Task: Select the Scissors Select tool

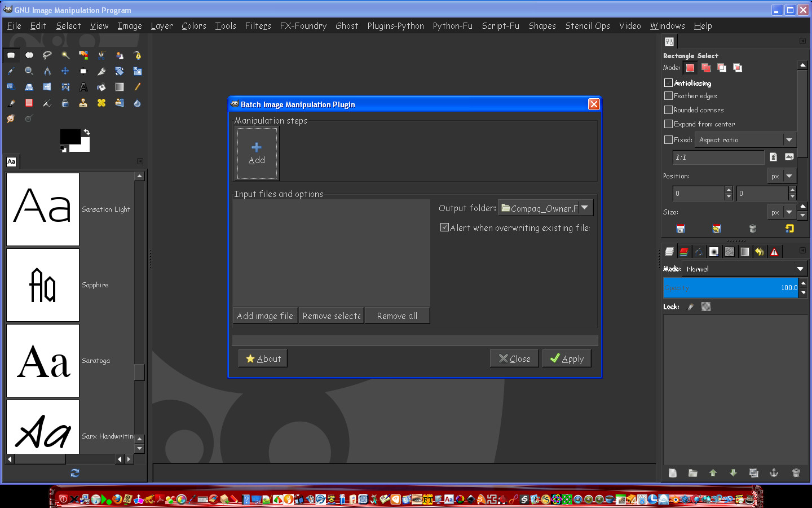Action: [101, 55]
